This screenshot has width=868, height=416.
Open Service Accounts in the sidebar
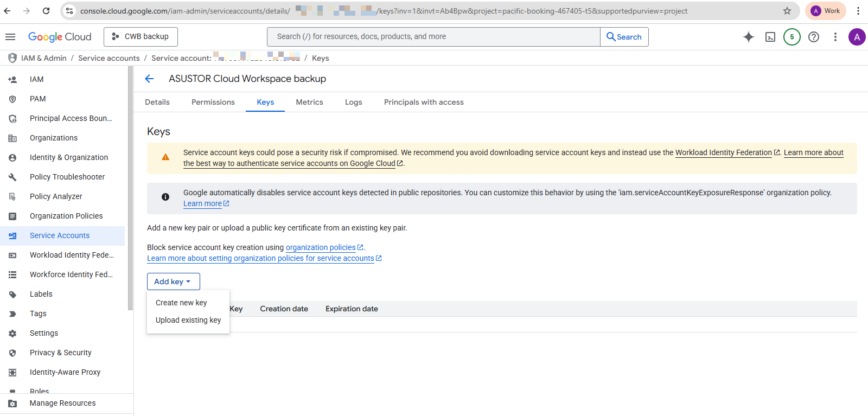62,235
